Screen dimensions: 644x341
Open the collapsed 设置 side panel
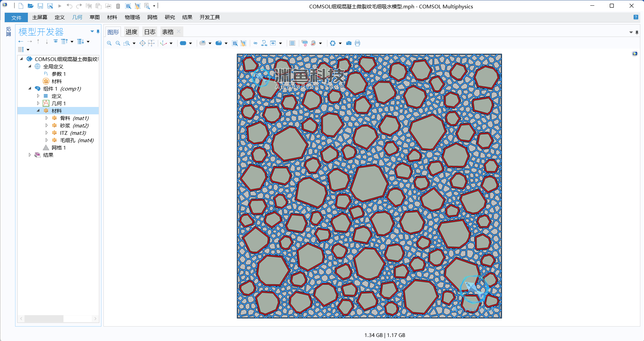(9, 32)
